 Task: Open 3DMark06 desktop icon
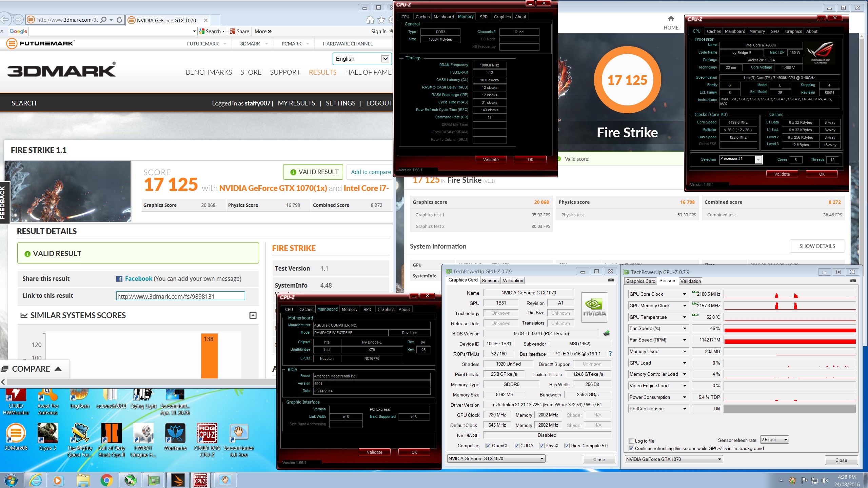[x=16, y=437]
